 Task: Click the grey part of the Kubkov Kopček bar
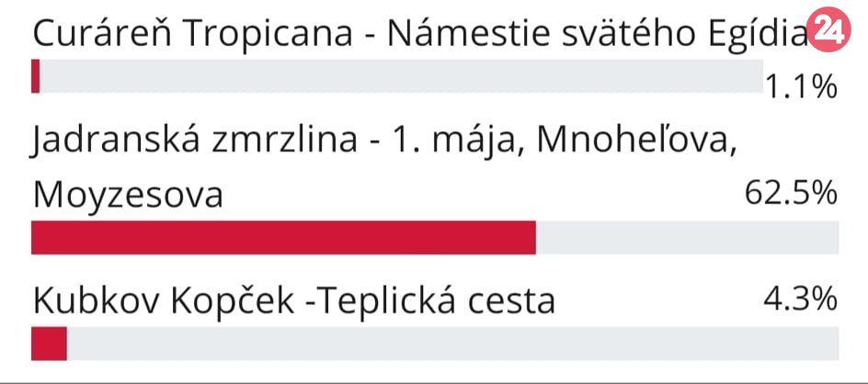tap(451, 344)
